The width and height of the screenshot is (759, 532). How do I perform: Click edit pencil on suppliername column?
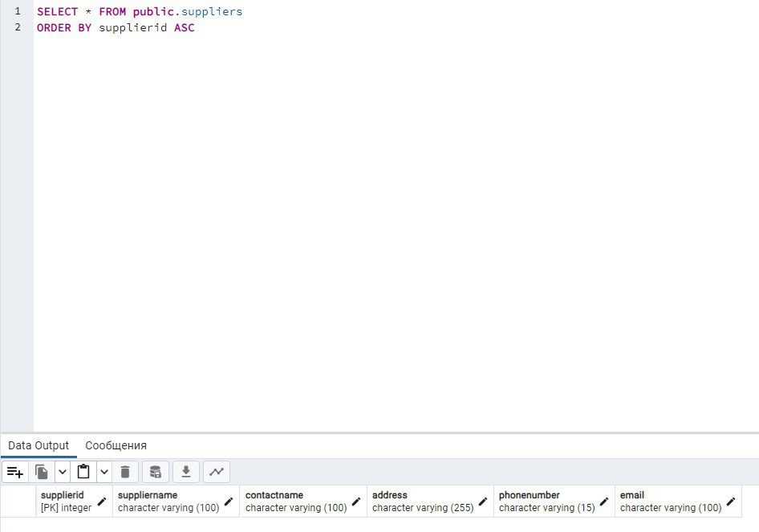[x=229, y=502]
